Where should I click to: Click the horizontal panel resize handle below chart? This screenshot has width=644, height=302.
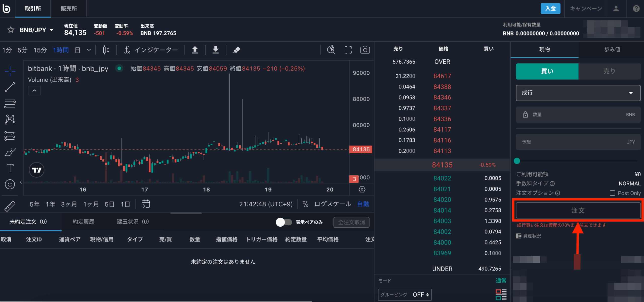coord(186,213)
